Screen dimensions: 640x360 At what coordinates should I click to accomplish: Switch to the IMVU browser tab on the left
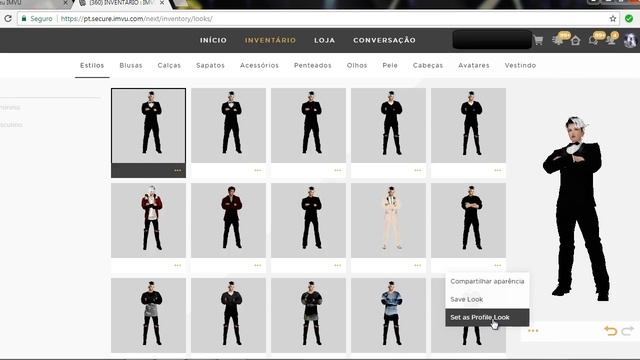click(33, 3)
